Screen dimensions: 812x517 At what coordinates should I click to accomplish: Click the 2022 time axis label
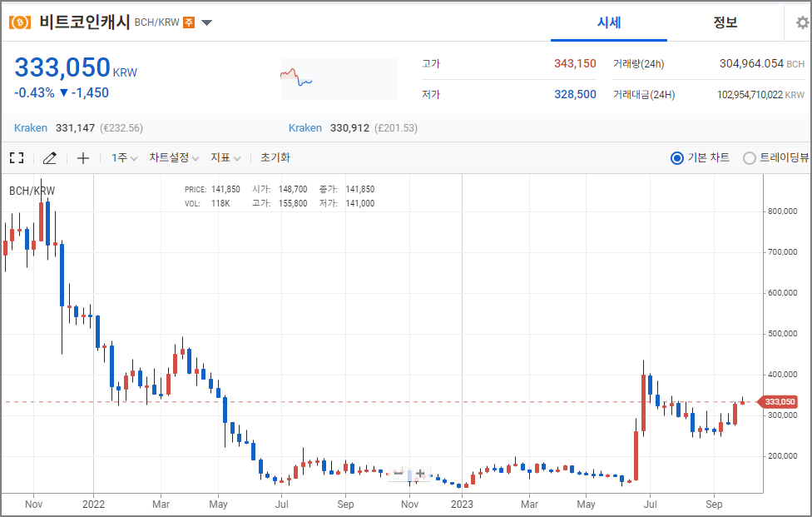[x=93, y=504]
